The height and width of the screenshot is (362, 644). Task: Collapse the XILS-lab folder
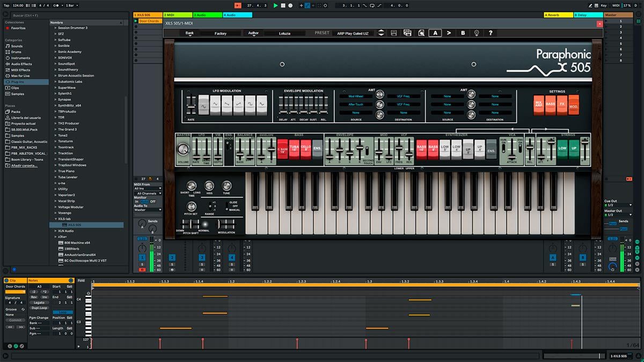click(x=56, y=219)
